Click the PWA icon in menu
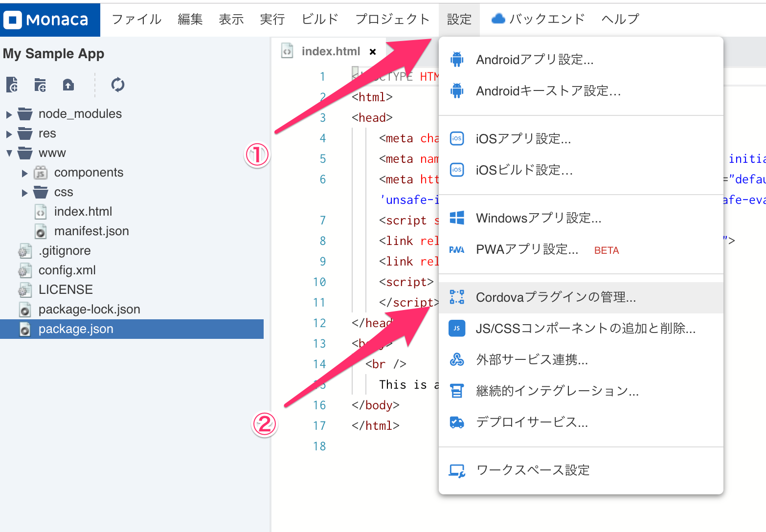766x532 pixels. 457,249
